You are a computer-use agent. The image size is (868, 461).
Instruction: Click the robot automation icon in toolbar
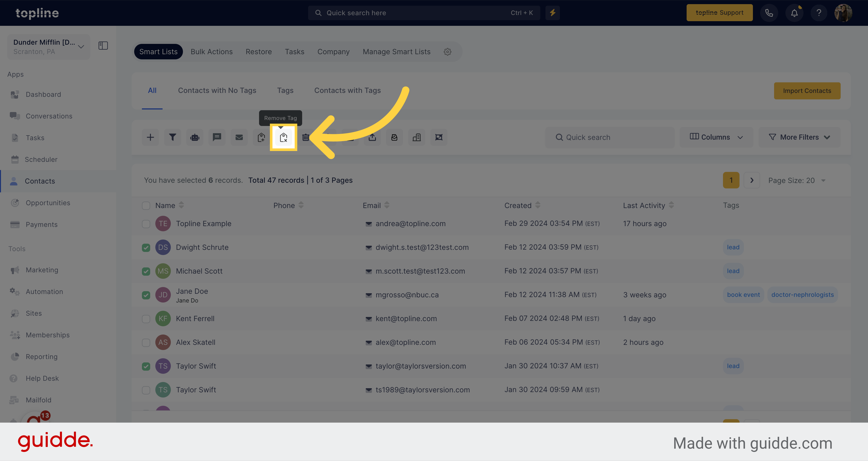(x=195, y=138)
